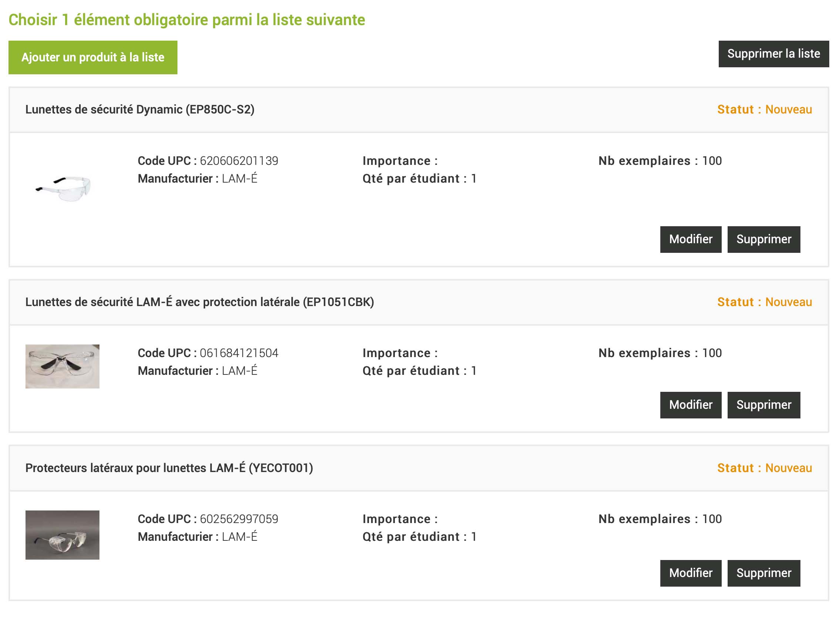This screenshot has height=621, width=840.
Task: Select the YECOT001 side protectors image
Action: [62, 535]
